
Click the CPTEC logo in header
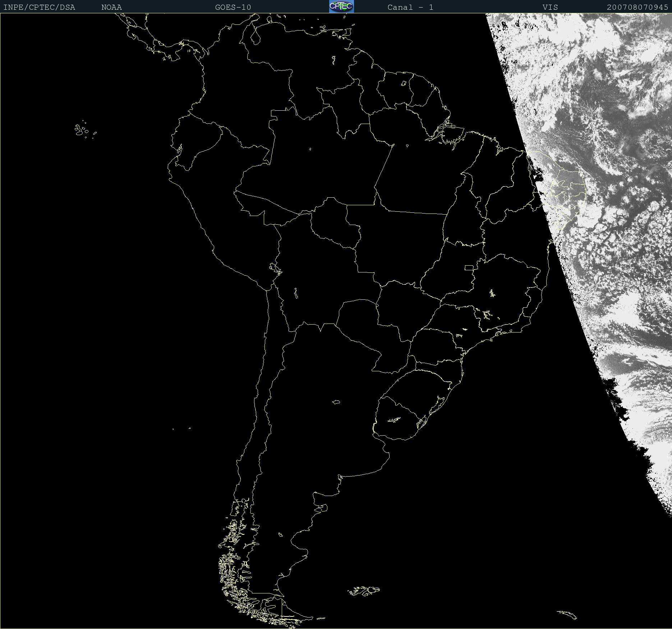coord(341,6)
